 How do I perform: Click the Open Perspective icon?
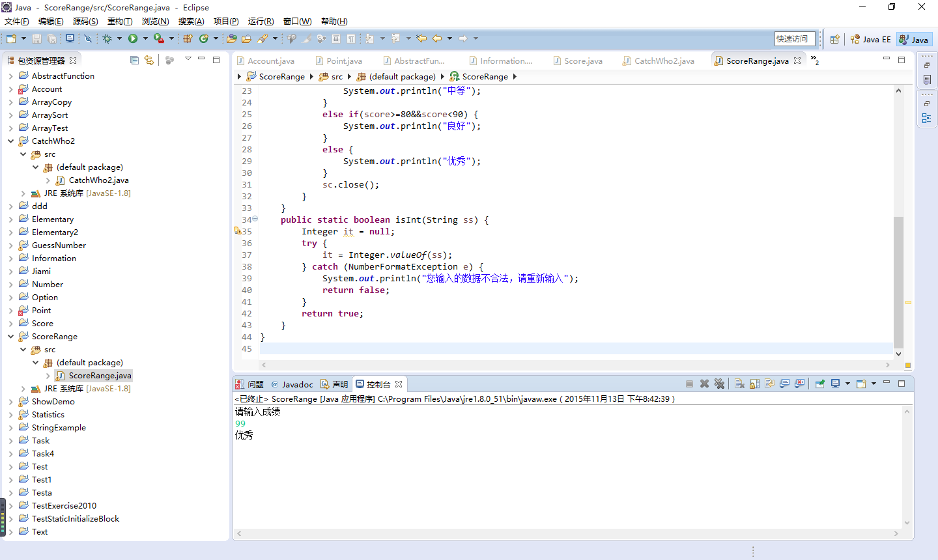[834, 39]
